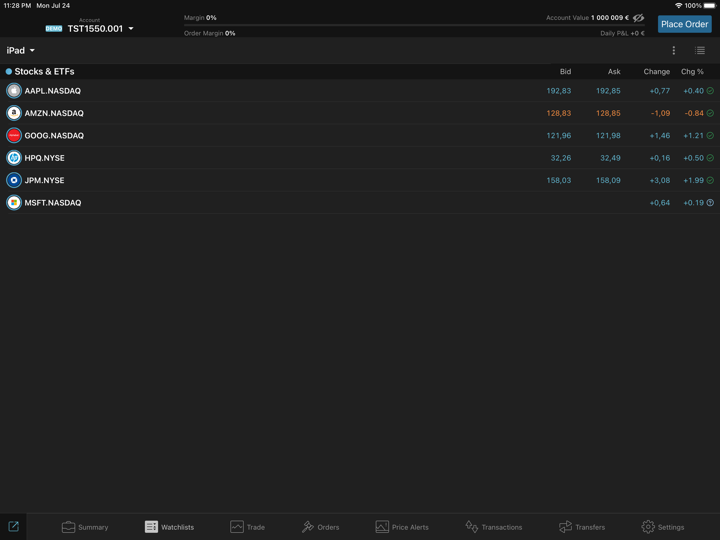Open the Price Alerts tab
Viewport: 720px width, 540px height.
click(402, 527)
